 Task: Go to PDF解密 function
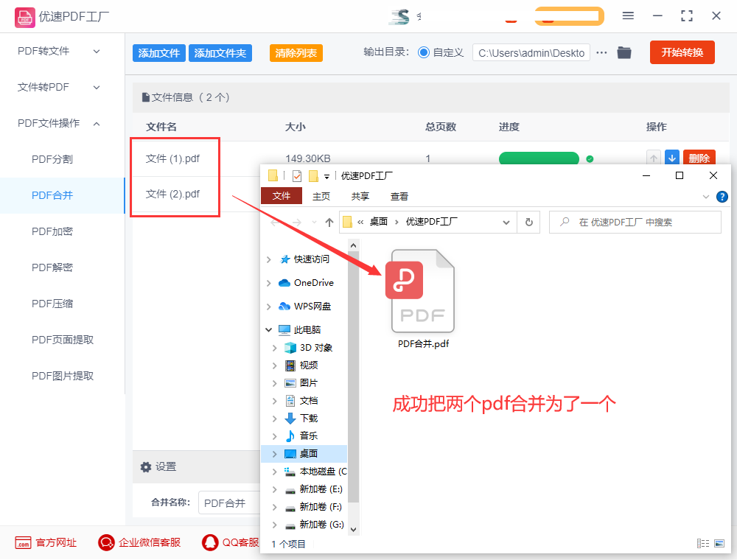tap(52, 267)
